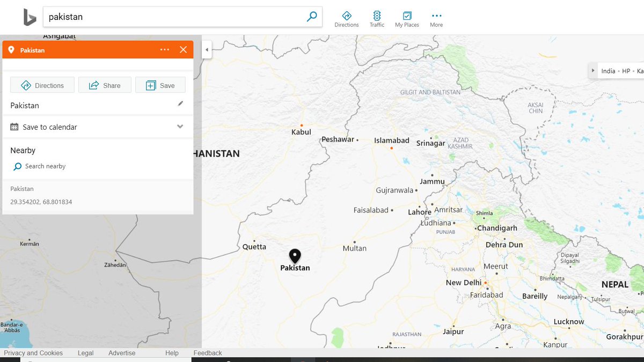Click the Save button

[160, 85]
